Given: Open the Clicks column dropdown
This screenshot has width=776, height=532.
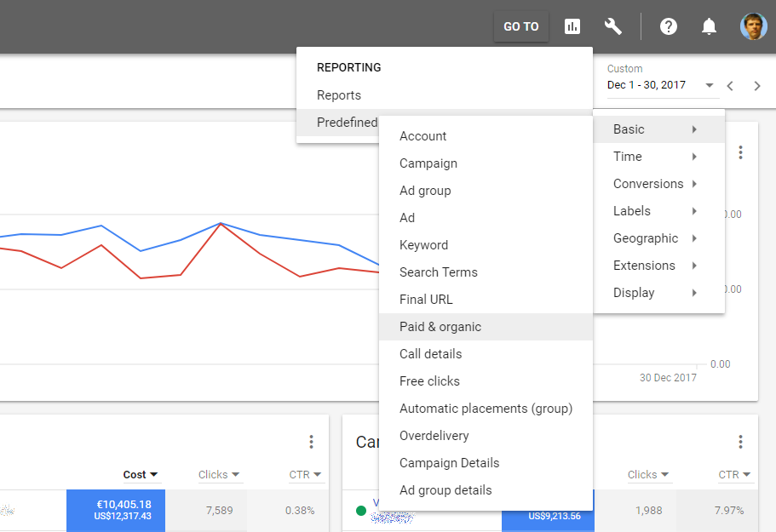Looking at the screenshot, I should tap(218, 474).
